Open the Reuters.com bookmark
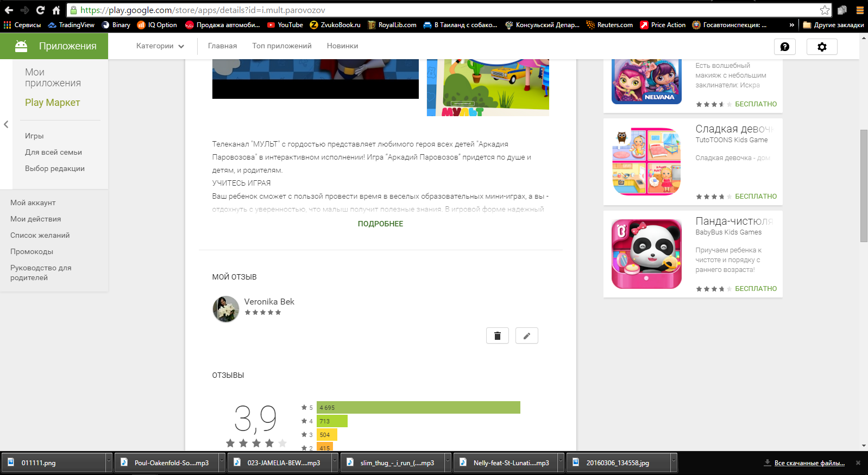Viewport: 868px width, 475px height. (609, 25)
